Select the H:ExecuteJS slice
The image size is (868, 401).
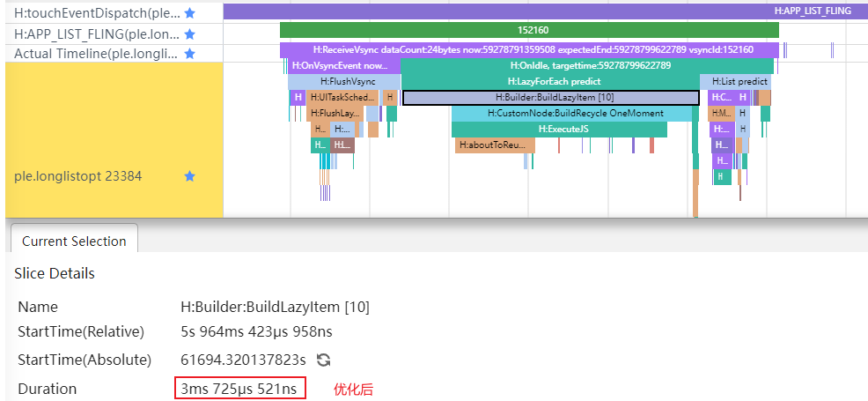tap(559, 130)
